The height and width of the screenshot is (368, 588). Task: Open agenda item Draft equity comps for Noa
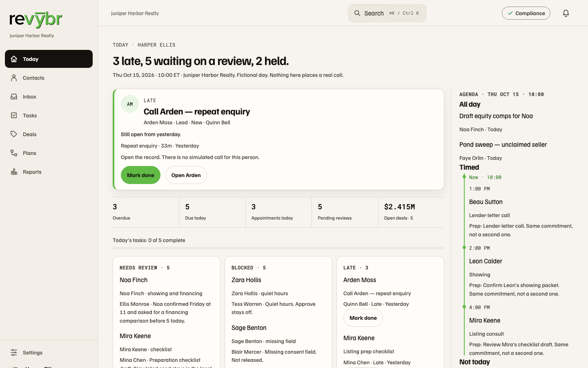(x=496, y=116)
